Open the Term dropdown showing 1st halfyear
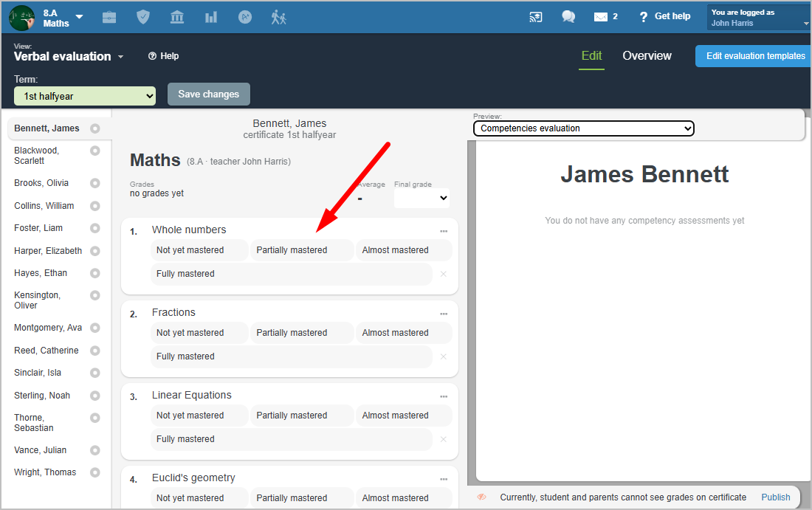 [x=85, y=96]
